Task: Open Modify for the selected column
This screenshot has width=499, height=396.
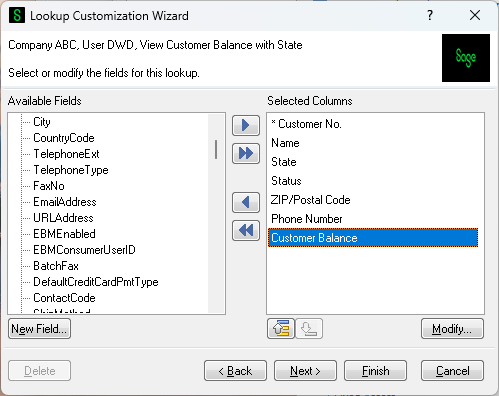Action: coord(452,329)
